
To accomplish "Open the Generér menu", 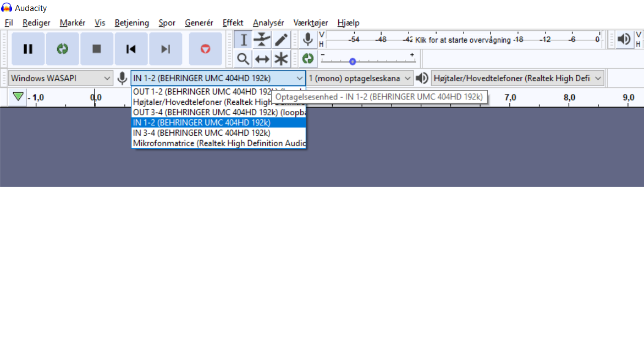I will click(x=199, y=23).
